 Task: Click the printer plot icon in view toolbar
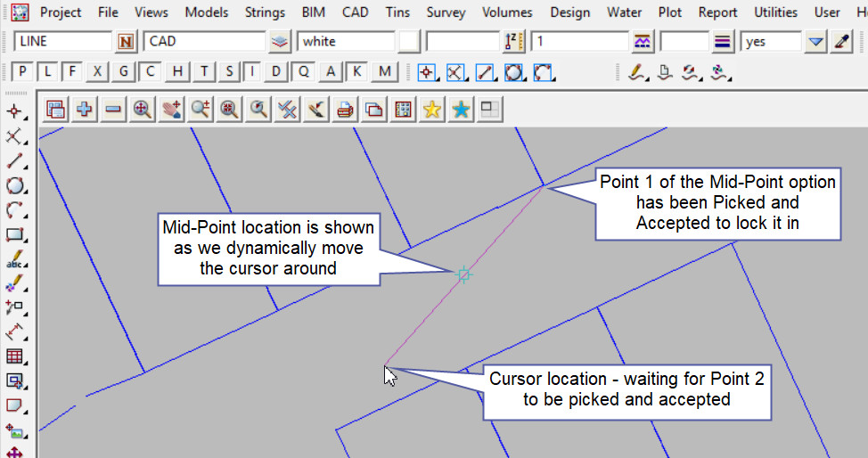tap(345, 109)
